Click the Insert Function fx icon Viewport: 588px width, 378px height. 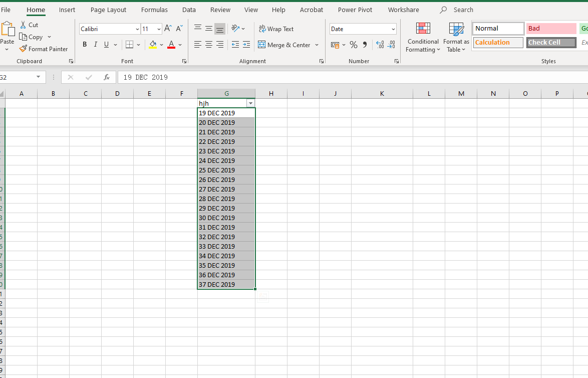point(107,77)
